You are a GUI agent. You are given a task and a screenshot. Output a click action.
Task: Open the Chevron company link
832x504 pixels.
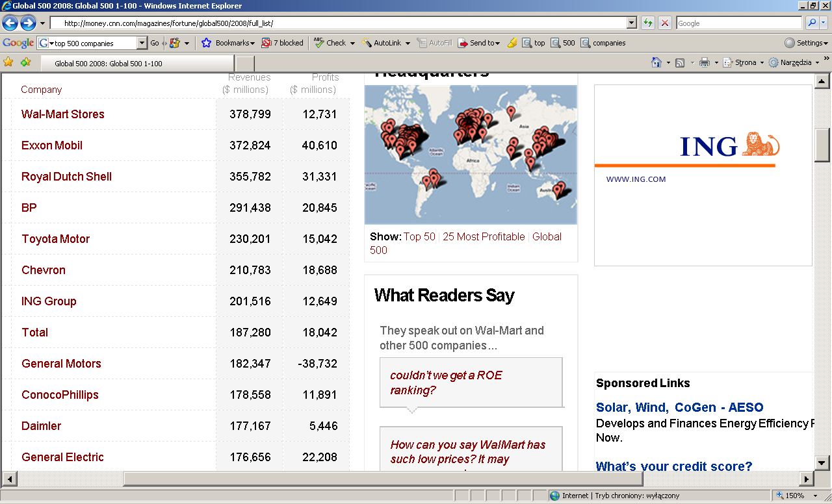coord(44,270)
